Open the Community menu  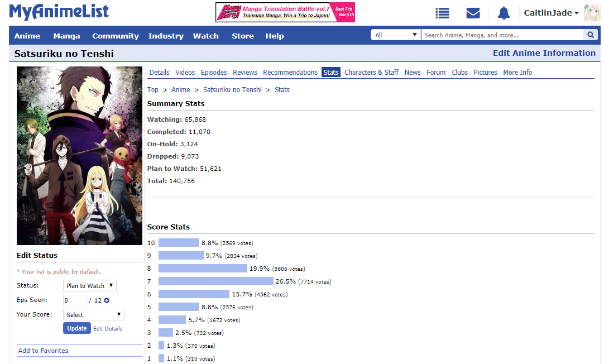point(116,36)
